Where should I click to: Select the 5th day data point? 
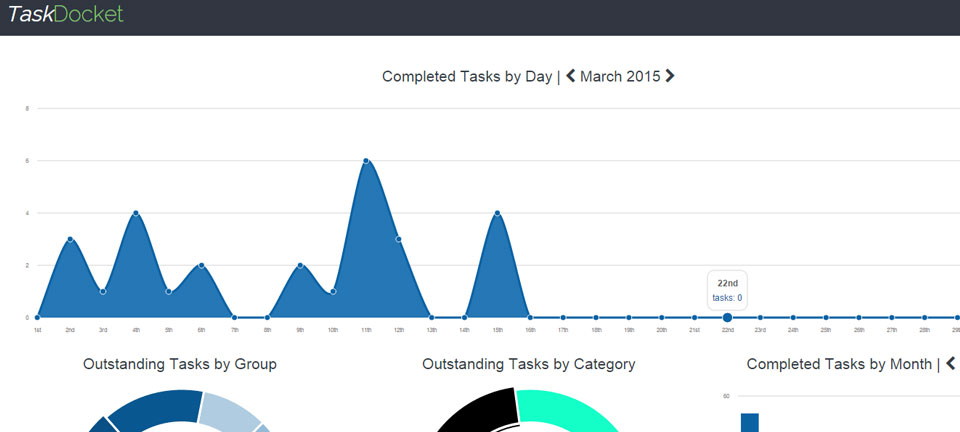point(169,291)
